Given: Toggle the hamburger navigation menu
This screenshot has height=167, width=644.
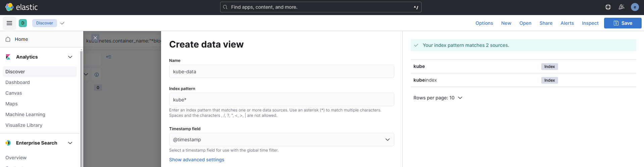Looking at the screenshot, I should click(9, 23).
